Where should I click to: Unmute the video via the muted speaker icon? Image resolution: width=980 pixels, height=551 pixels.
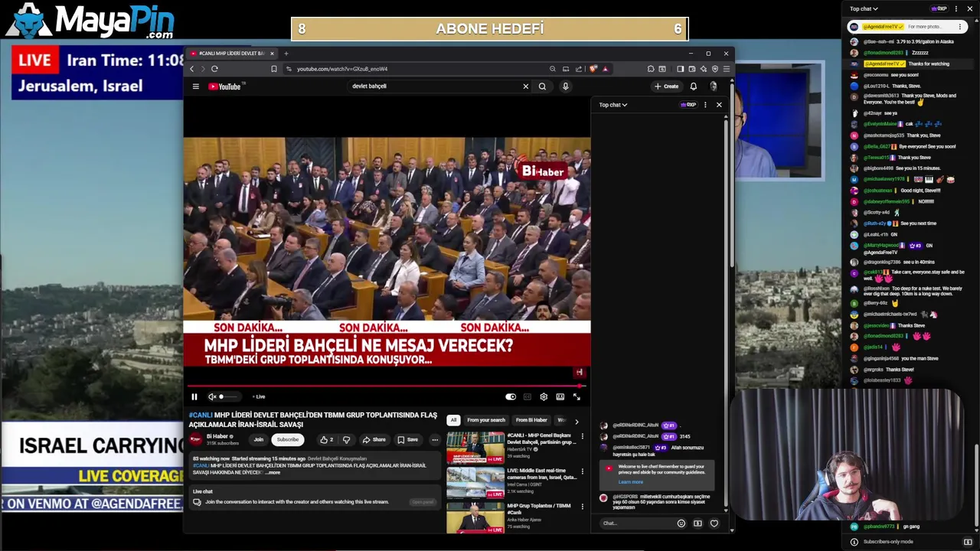[x=212, y=396]
